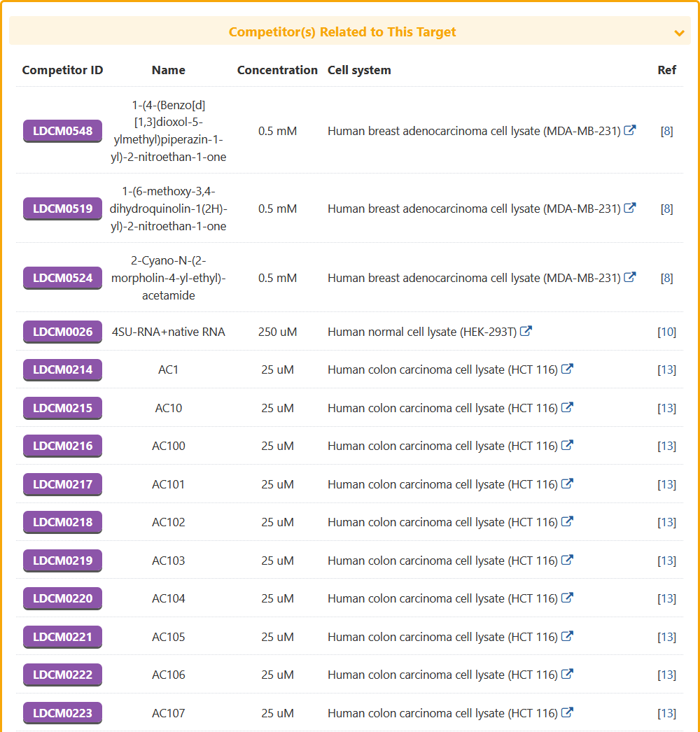Open HEK-293T external link icon
Viewport: 700px width, 732px height.
click(526, 331)
